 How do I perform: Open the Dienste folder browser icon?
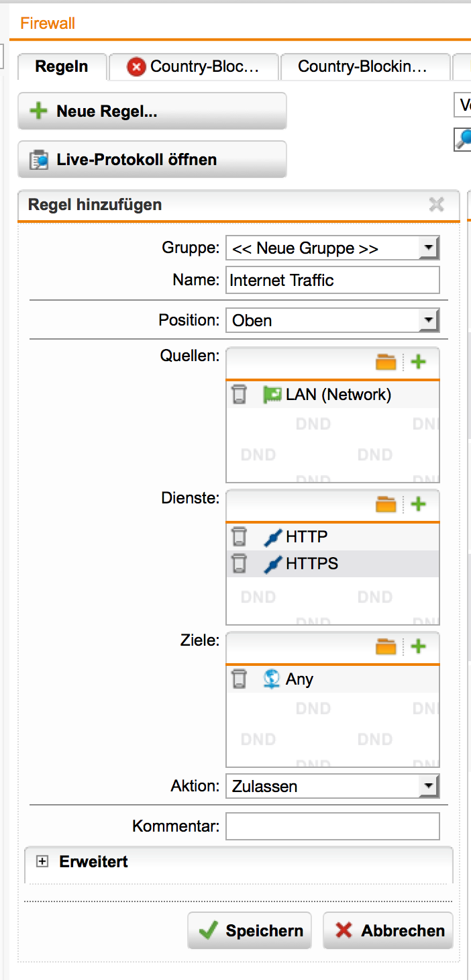[x=386, y=504]
